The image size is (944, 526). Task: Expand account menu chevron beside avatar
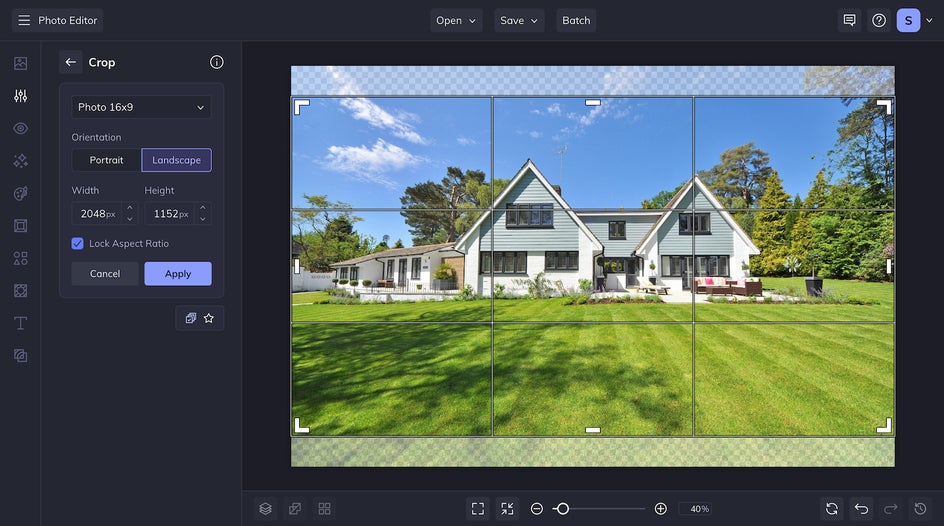(929, 20)
